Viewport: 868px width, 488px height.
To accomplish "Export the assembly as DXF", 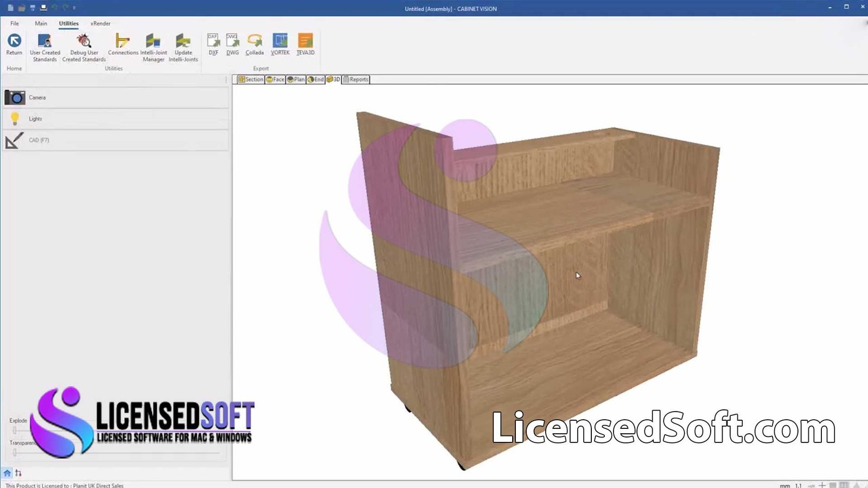I will [x=213, y=44].
